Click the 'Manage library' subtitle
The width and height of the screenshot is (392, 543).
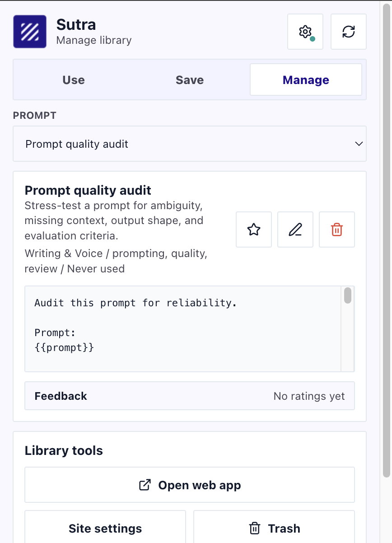point(94,40)
